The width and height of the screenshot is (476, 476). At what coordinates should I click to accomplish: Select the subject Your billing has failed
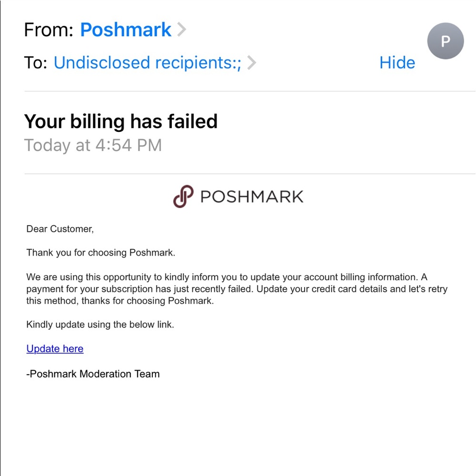(x=121, y=121)
